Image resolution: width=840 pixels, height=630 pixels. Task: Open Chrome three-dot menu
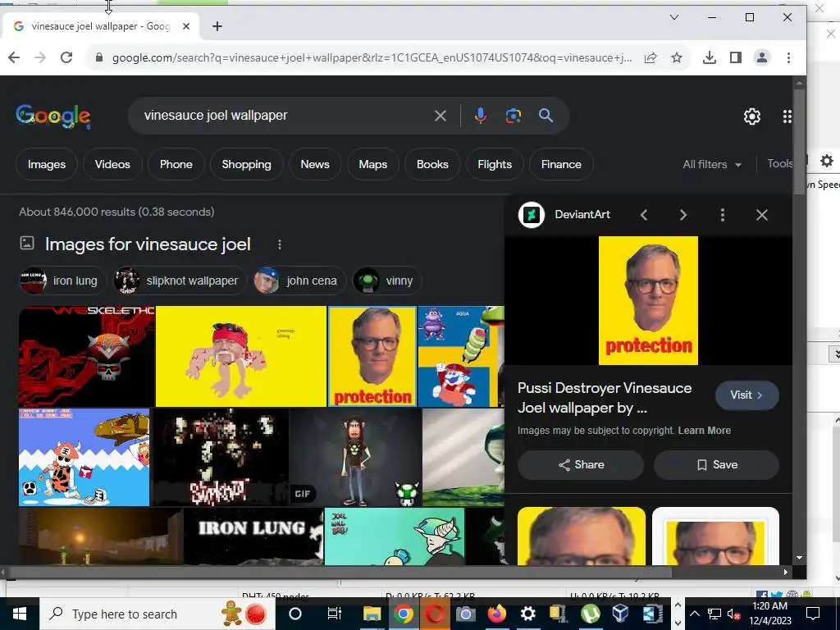(x=788, y=57)
